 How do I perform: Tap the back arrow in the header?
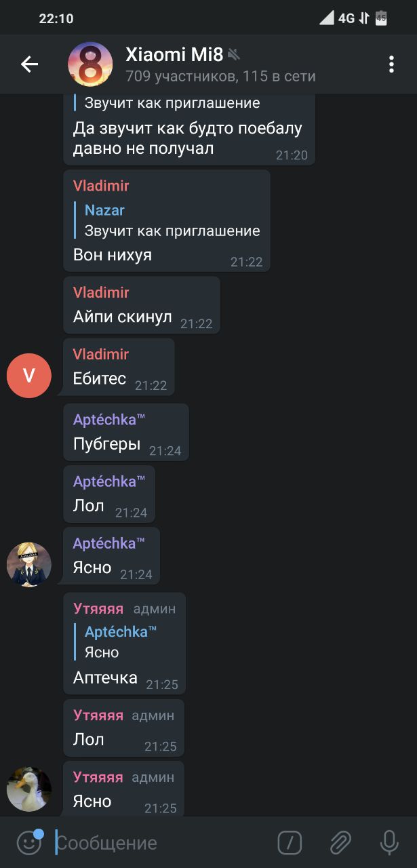(30, 64)
